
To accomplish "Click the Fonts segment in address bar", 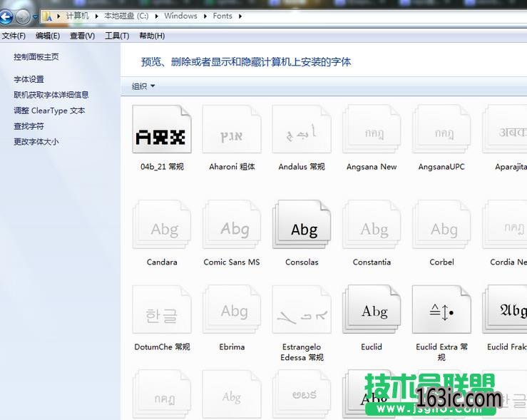I will tap(222, 16).
